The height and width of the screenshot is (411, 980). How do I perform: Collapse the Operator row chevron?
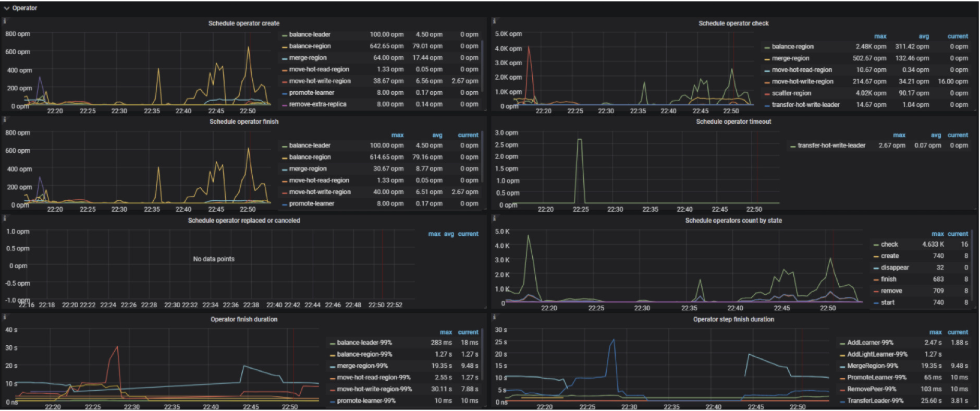tap(7, 8)
